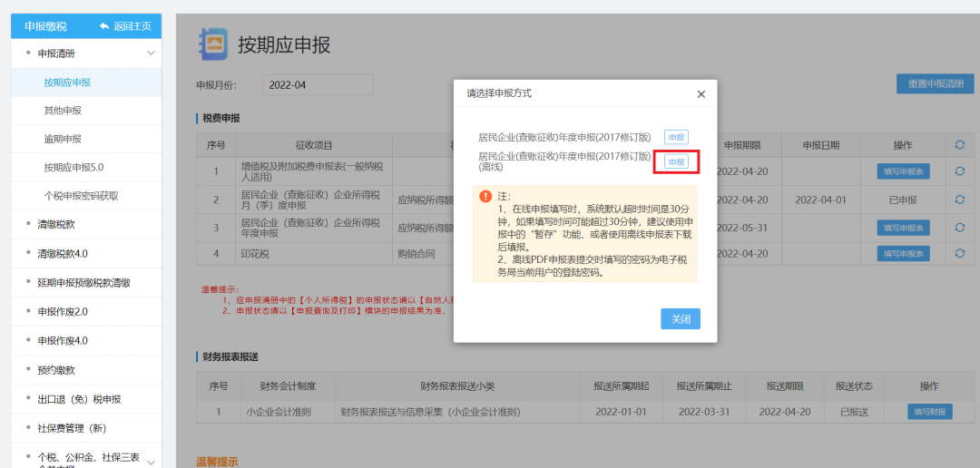
Task: Click 填写申报表 for 年度申报 row
Action: click(903, 228)
